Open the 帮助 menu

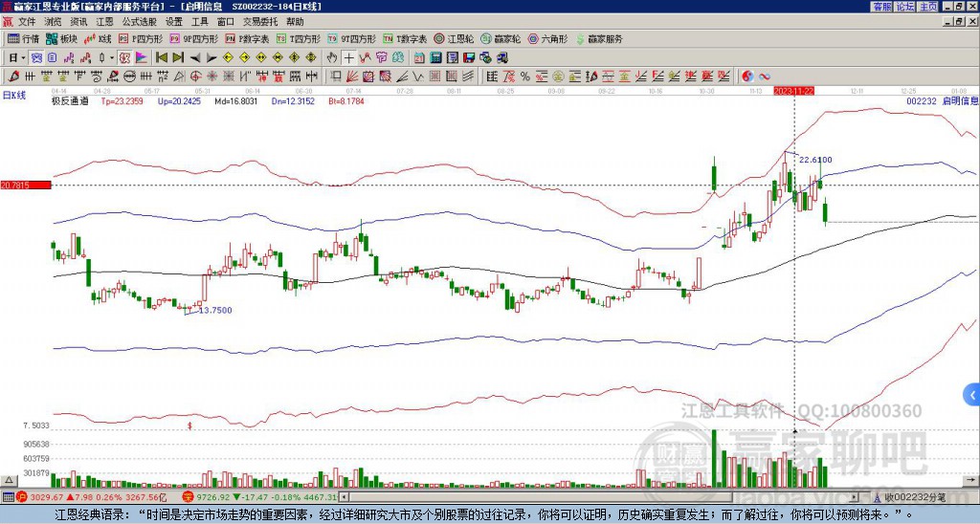pos(295,22)
